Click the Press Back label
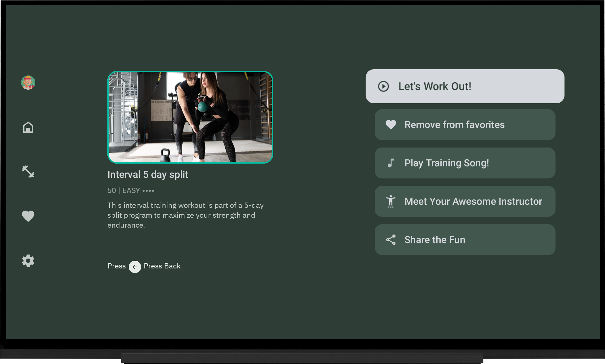605x364 pixels. click(162, 266)
